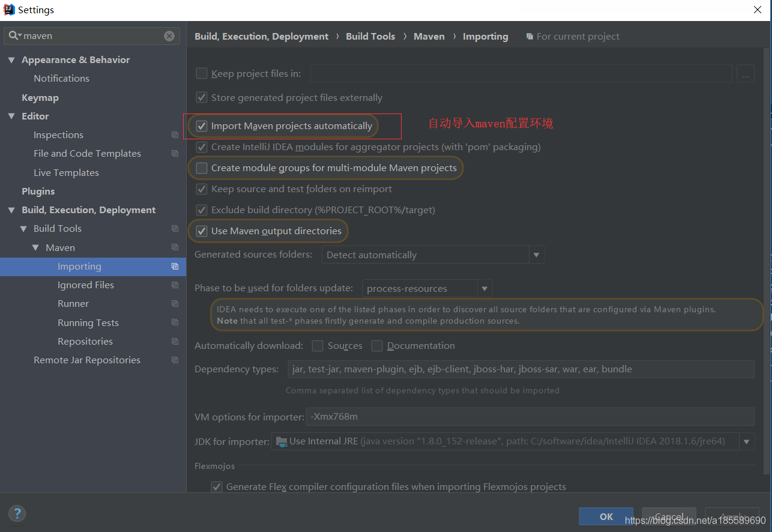Check automatically download Documentation
Screen dimensions: 772x532
[377, 346]
